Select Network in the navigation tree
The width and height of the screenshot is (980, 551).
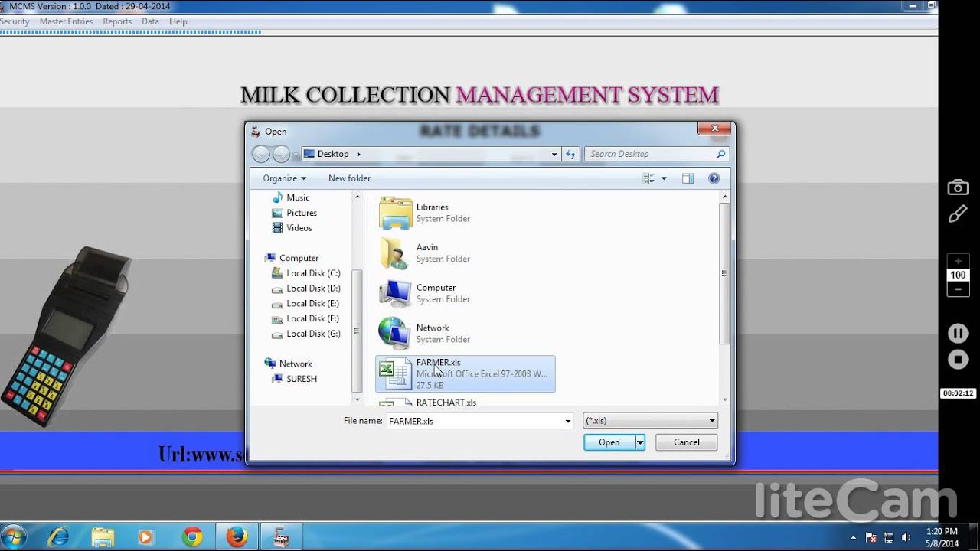pos(289,364)
